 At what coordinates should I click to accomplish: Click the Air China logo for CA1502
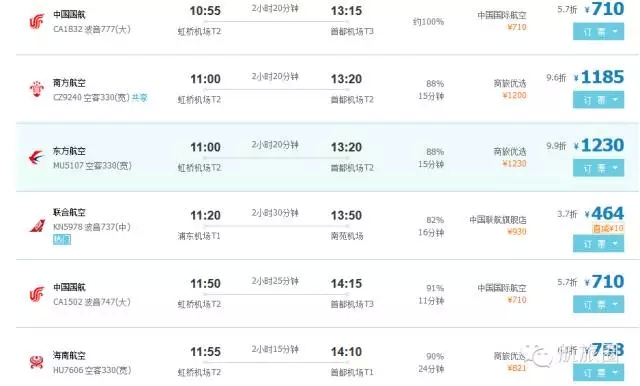36,294
